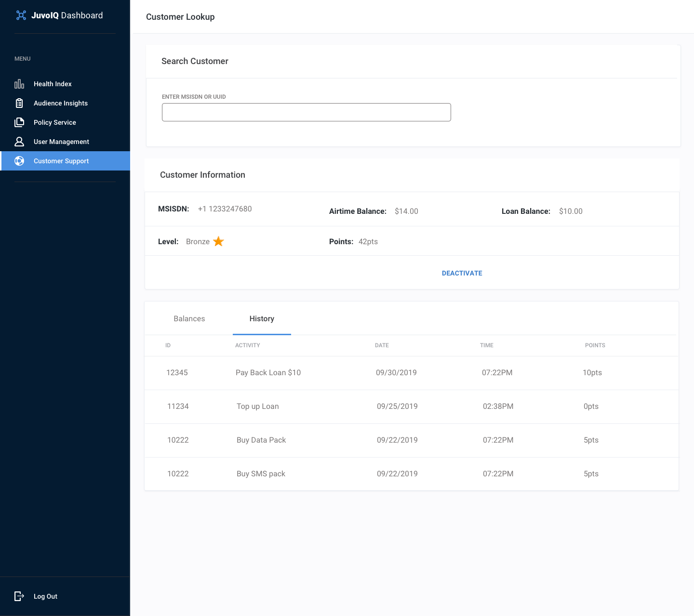
Task: Click the ACTIVITY column header
Action: [x=247, y=345]
